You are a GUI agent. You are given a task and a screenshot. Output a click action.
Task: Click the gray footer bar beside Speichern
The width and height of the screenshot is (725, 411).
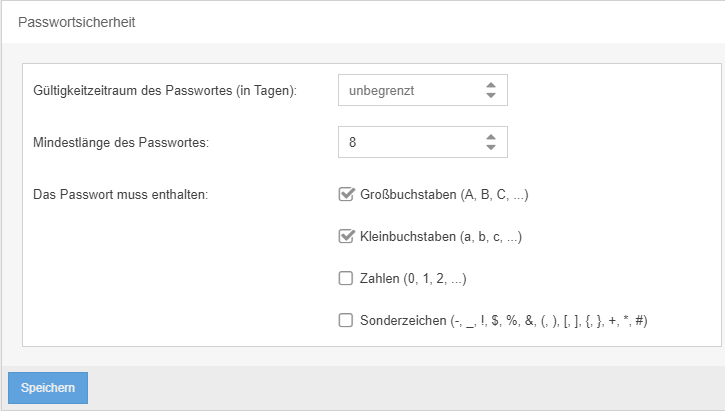tap(400, 388)
